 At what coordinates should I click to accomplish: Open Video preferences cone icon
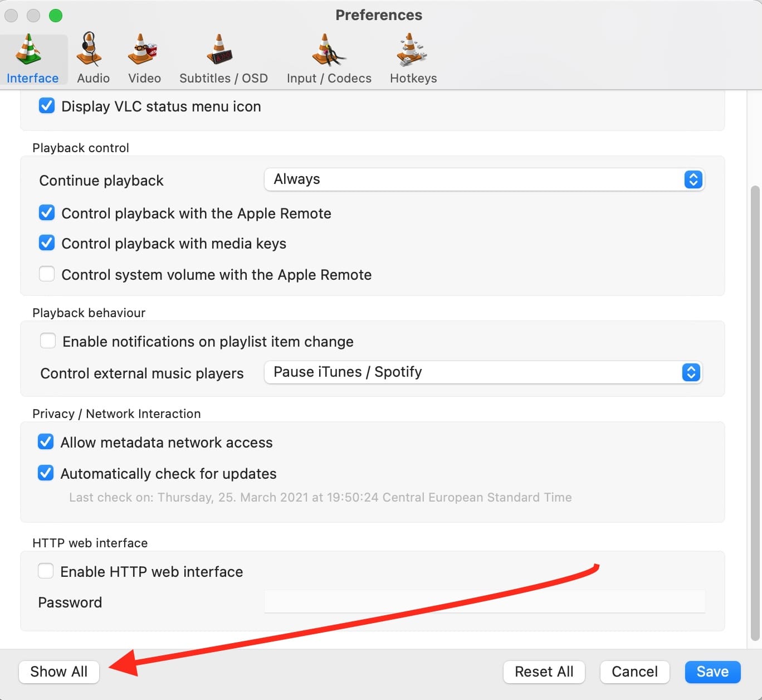(143, 49)
